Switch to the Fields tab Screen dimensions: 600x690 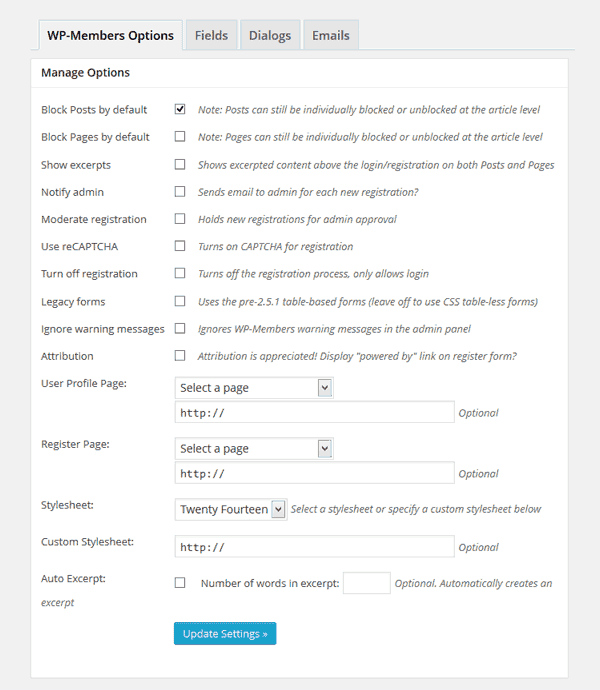211,36
